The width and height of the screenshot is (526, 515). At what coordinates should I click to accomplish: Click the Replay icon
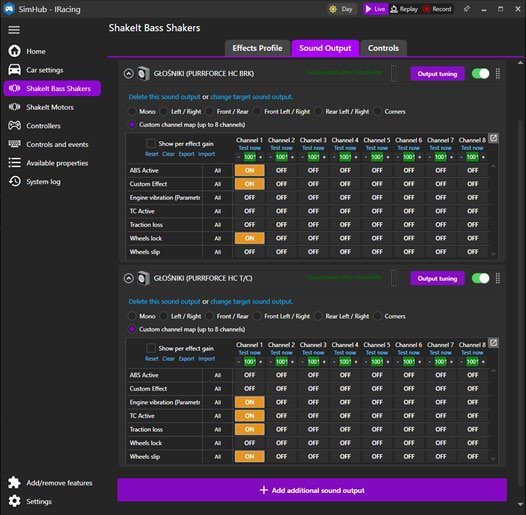click(394, 9)
